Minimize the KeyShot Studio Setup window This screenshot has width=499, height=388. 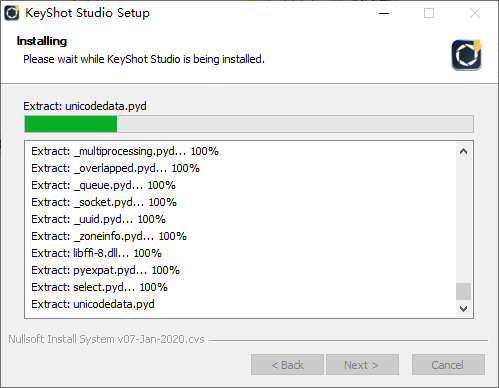(x=384, y=13)
